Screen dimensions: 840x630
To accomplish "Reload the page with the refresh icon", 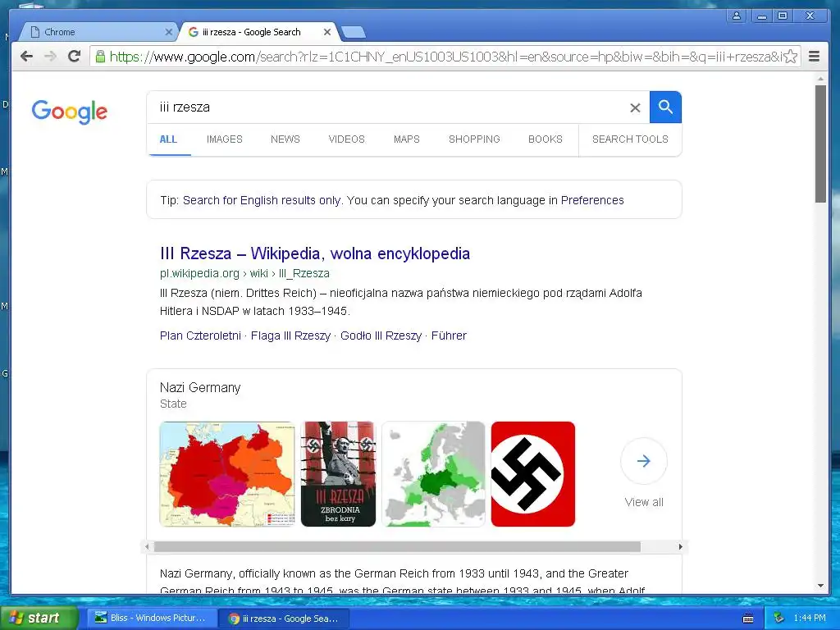I will (x=75, y=57).
